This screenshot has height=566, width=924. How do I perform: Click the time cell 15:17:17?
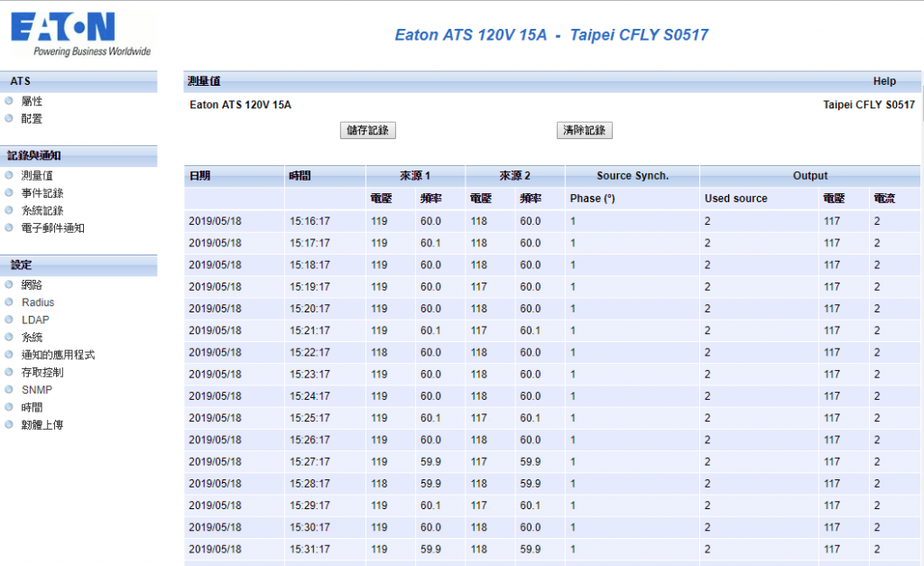click(310, 243)
